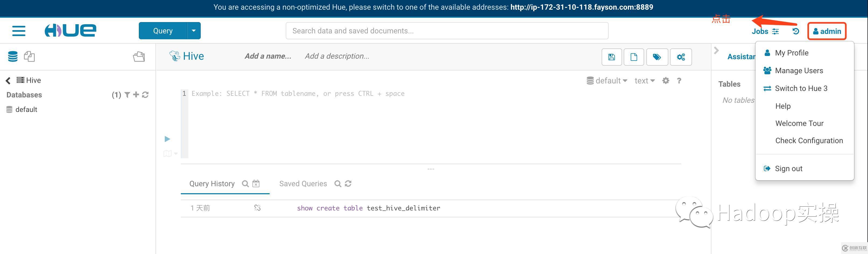The image size is (868, 254).
Task: Click the new document icon
Action: click(633, 57)
